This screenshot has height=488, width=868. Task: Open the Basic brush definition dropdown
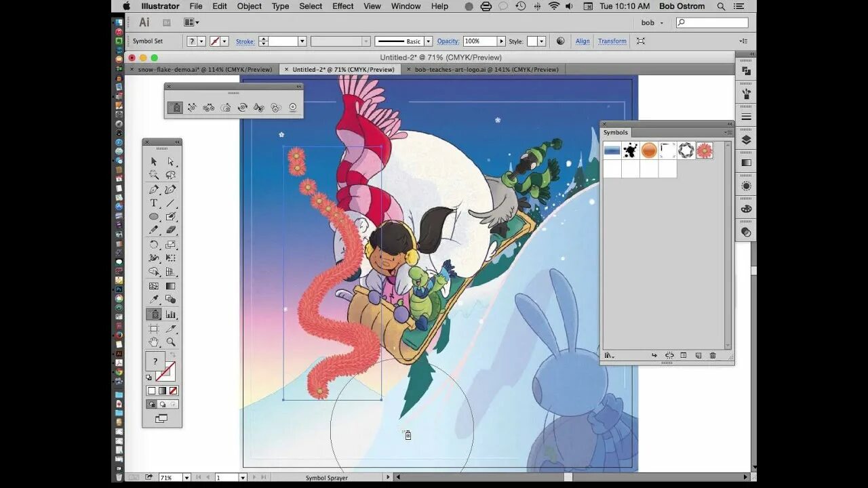click(x=428, y=41)
